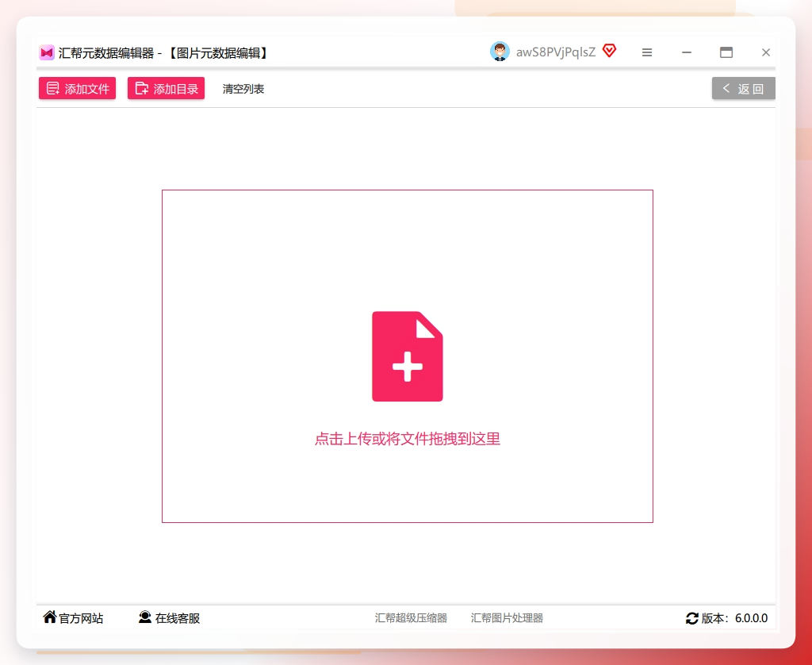This screenshot has width=812, height=665.
Task: Open the hamburger menu icon
Action: click(647, 52)
